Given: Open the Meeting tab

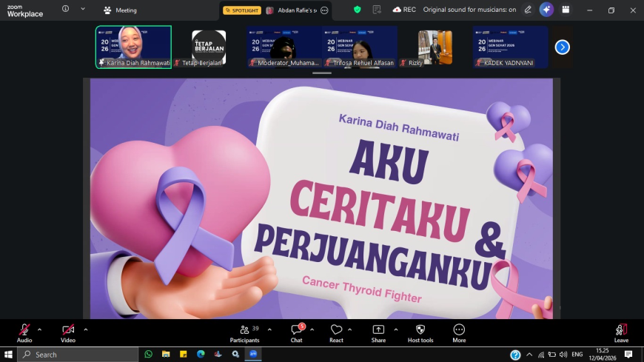Looking at the screenshot, I should pyautogui.click(x=120, y=10).
